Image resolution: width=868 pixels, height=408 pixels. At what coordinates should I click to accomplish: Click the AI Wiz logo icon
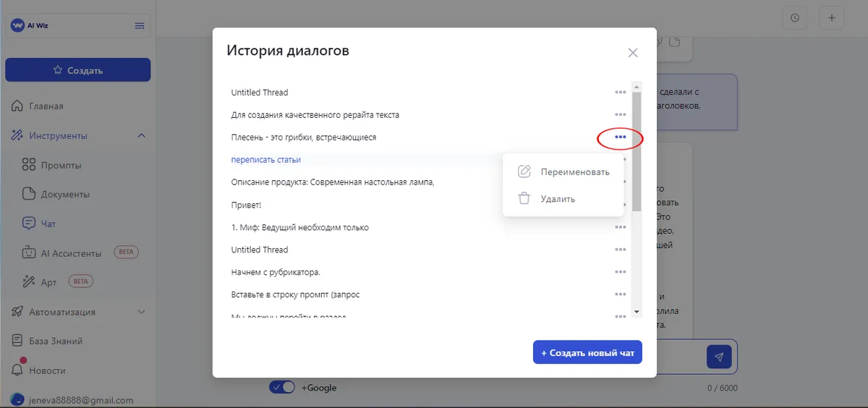pos(17,25)
